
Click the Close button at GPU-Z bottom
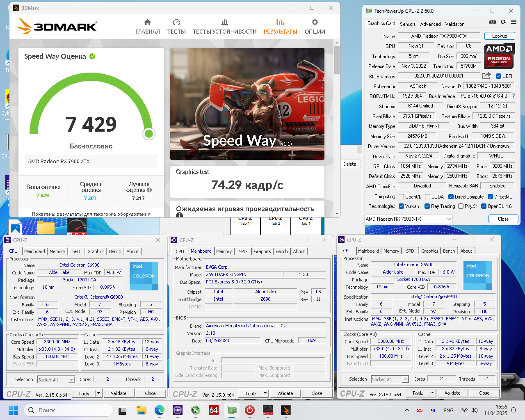tap(503, 219)
